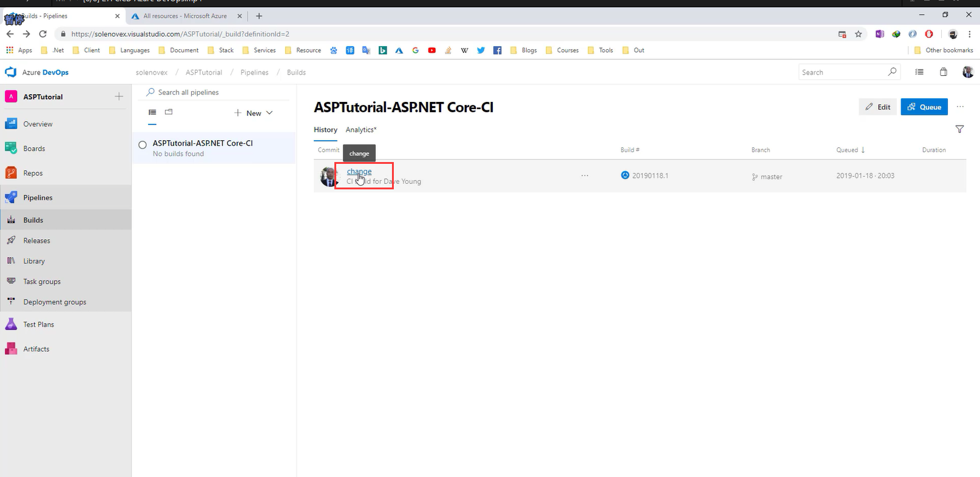Open the .Net bookmarks folder

pos(52,50)
